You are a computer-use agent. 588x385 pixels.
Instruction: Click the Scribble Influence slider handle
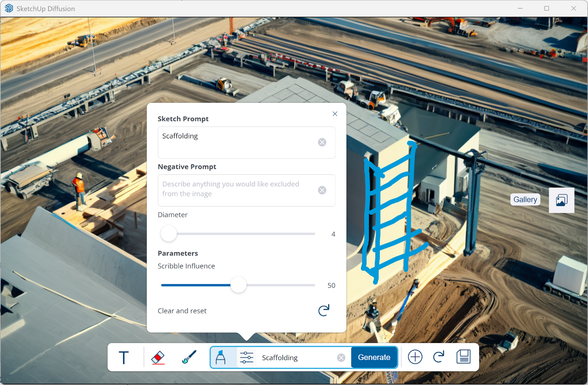coord(239,285)
